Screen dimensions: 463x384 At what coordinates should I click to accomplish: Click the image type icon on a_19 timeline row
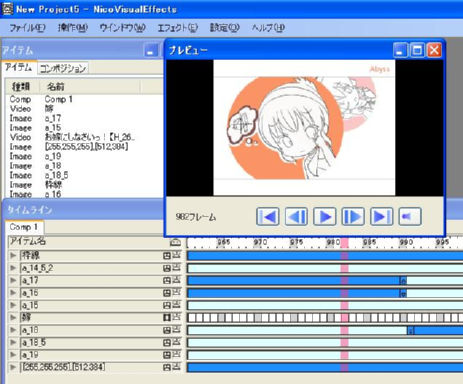tap(167, 355)
